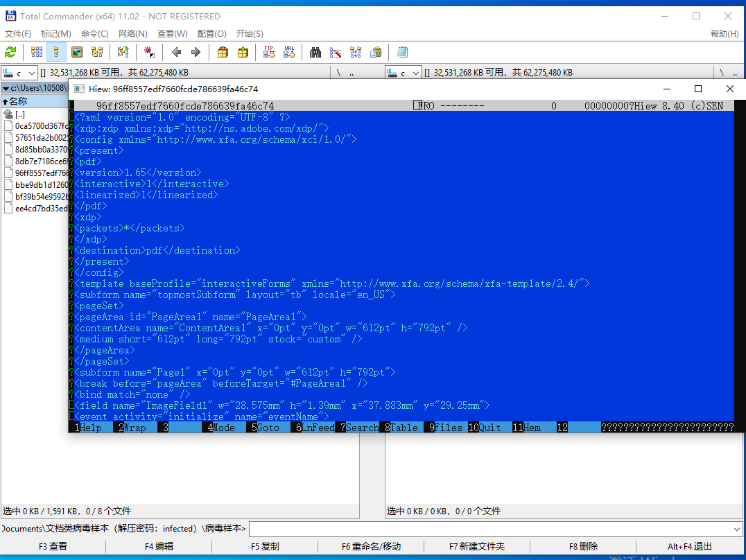
Task: Click the red star toolbar icon
Action: tap(149, 53)
